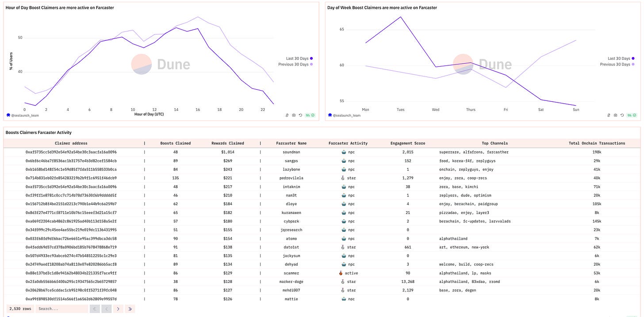Click the table Search field

61,309
